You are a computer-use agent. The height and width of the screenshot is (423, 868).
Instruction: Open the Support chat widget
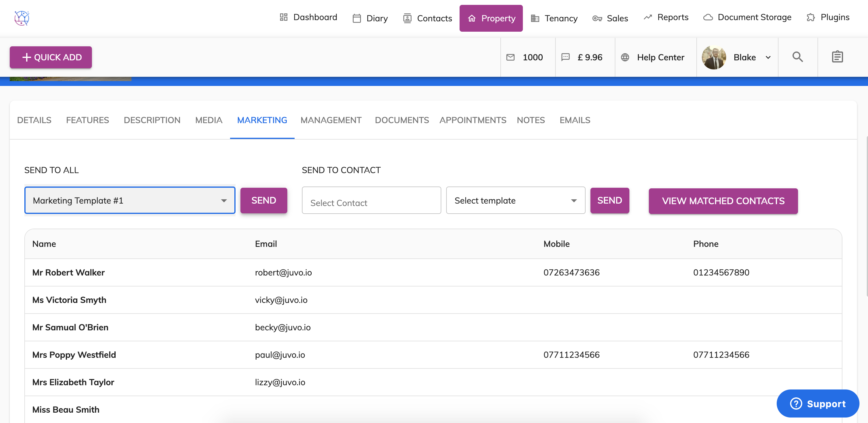817,403
